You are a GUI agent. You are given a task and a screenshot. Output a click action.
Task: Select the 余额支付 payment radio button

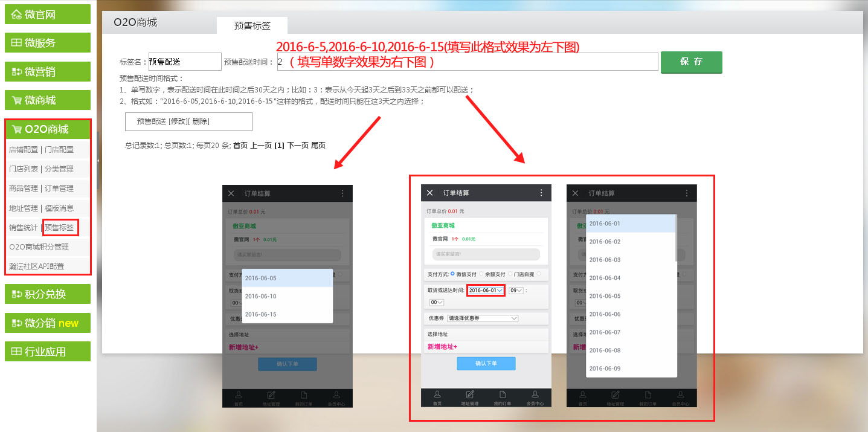pos(481,274)
